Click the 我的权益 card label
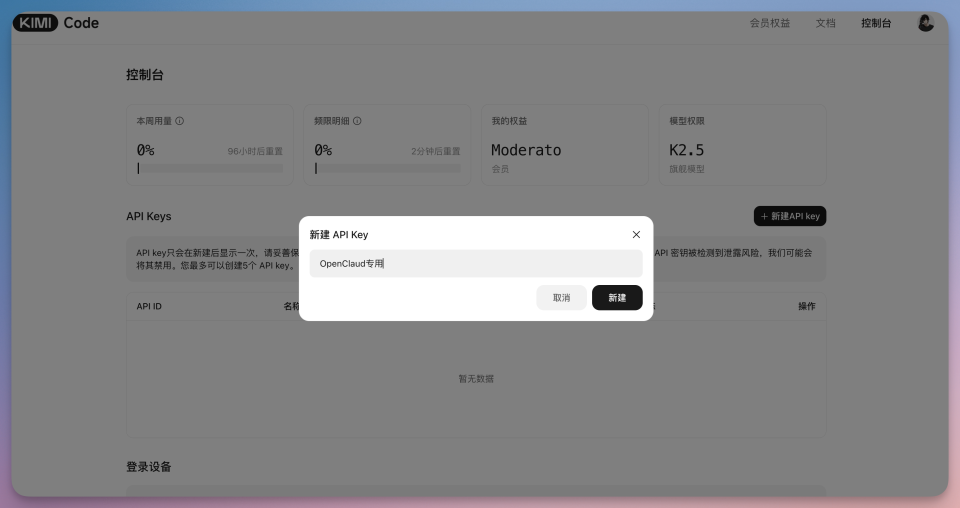The height and width of the screenshot is (508, 960). click(509, 121)
